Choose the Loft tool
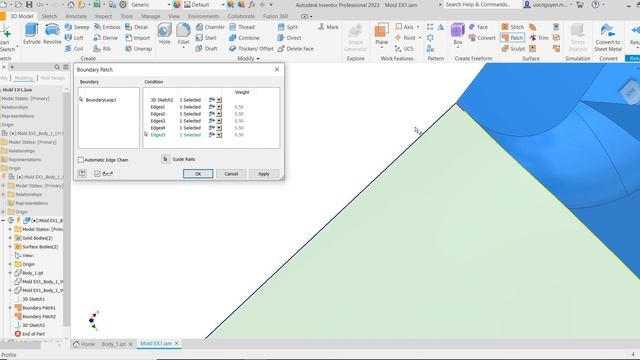 [74, 38]
